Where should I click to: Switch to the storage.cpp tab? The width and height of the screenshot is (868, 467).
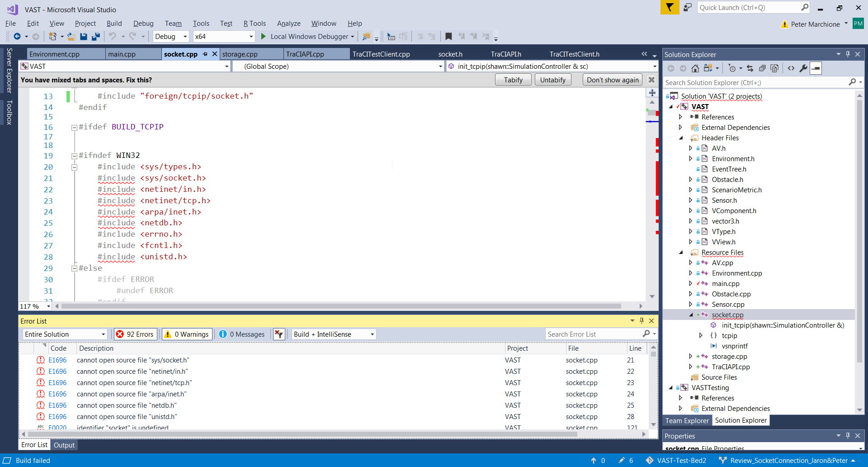click(x=240, y=54)
